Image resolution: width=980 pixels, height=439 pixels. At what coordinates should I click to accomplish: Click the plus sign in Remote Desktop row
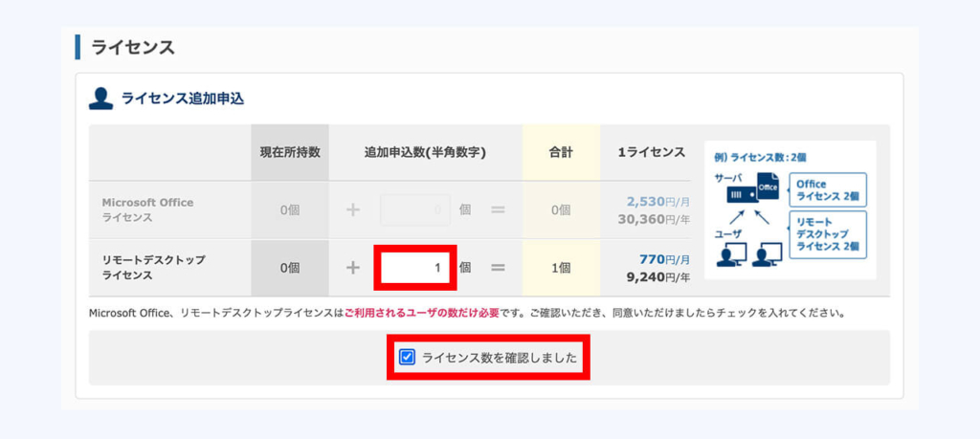[353, 268]
